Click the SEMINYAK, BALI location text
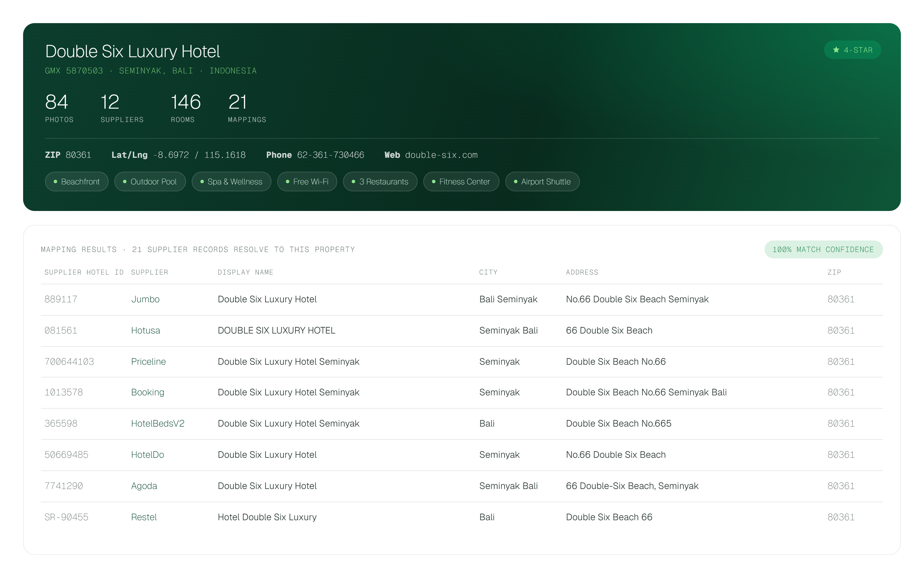Image resolution: width=924 pixels, height=578 pixels. click(156, 71)
